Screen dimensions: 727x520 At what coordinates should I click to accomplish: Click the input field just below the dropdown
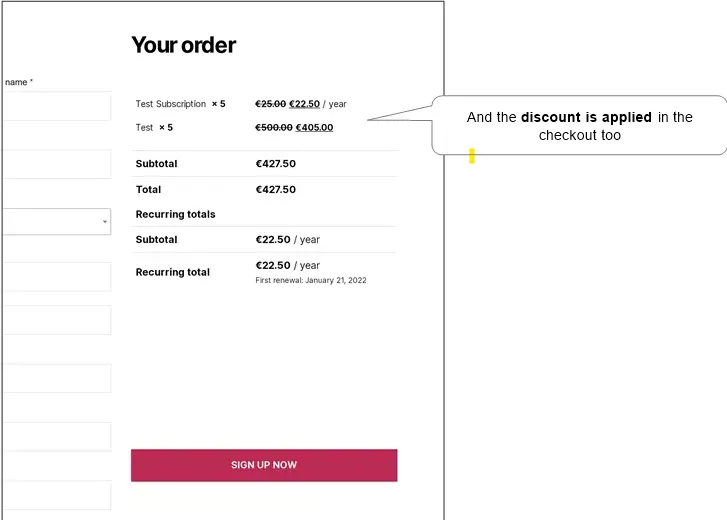[x=57, y=277]
